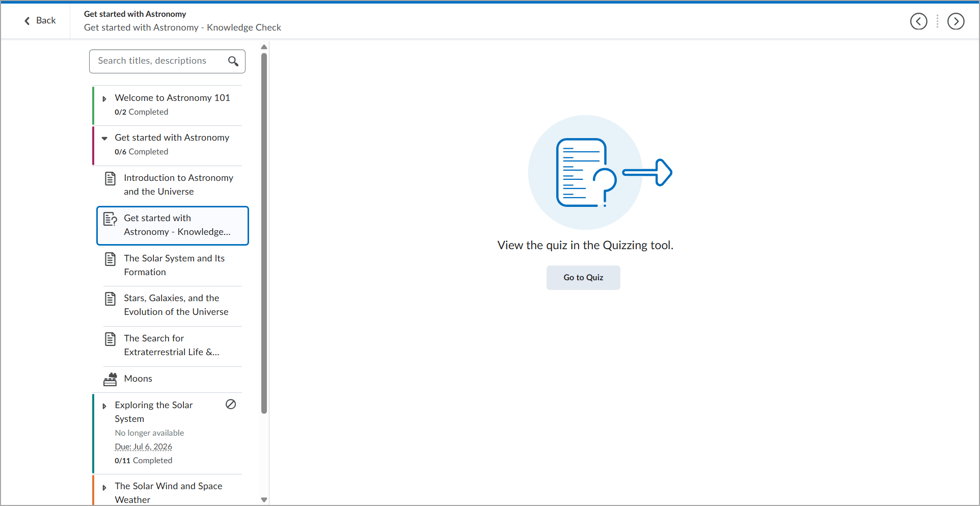Click Welcome to Astronomy 101 title
The width and height of the screenshot is (980, 506).
coord(172,98)
